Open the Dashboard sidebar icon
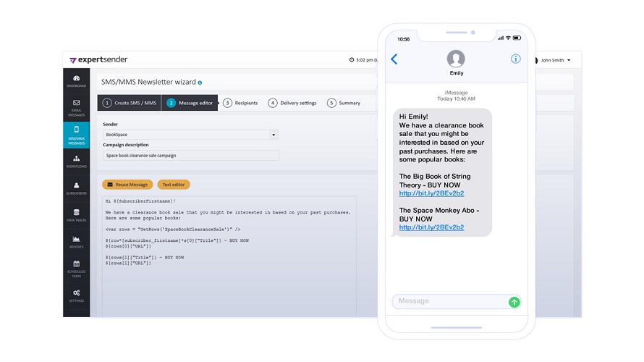644x362 pixels. click(77, 81)
